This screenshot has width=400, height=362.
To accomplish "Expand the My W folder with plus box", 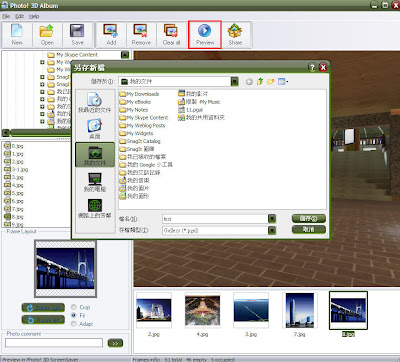I will click(x=42, y=62).
